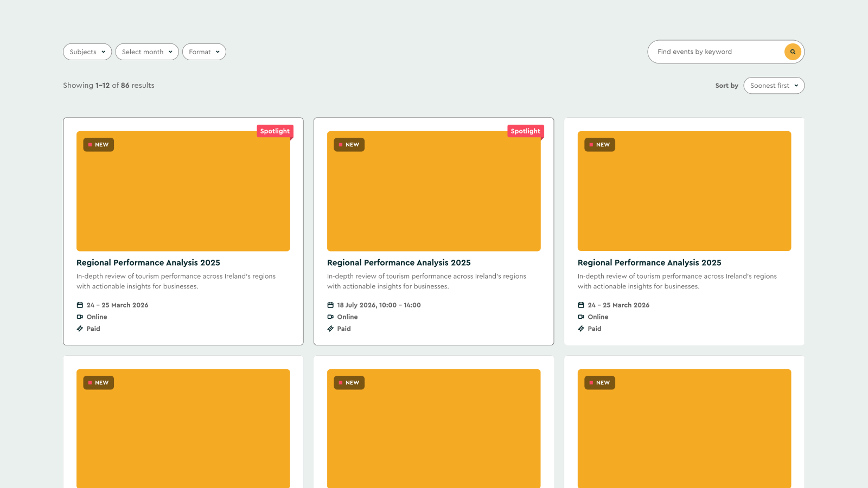Click the "Paid" label on the 18 July card
This screenshot has width=868, height=488.
click(344, 329)
